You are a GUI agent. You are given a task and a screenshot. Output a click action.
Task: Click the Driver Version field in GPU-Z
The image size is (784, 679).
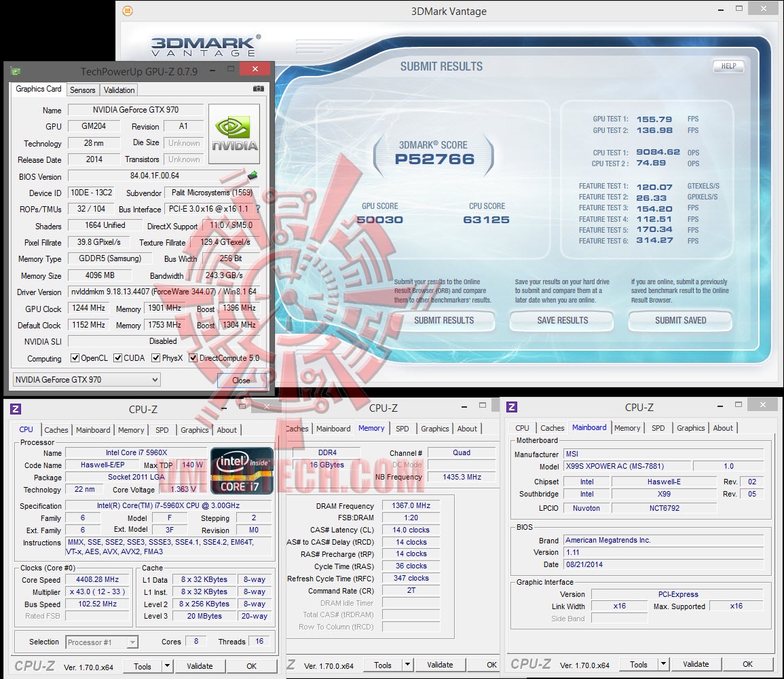[164, 292]
